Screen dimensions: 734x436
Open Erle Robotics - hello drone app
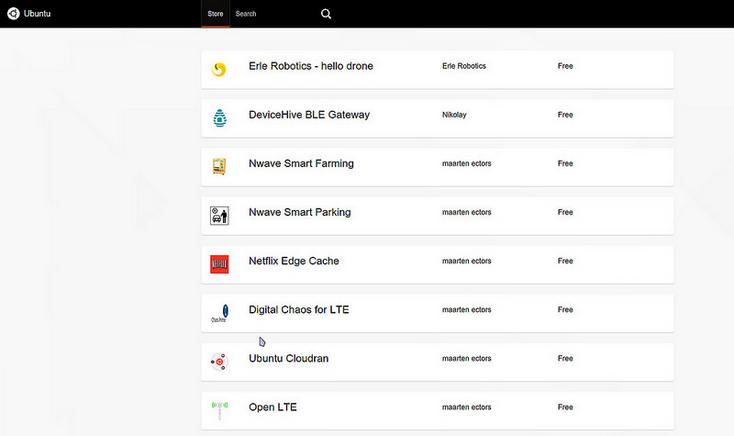point(311,66)
